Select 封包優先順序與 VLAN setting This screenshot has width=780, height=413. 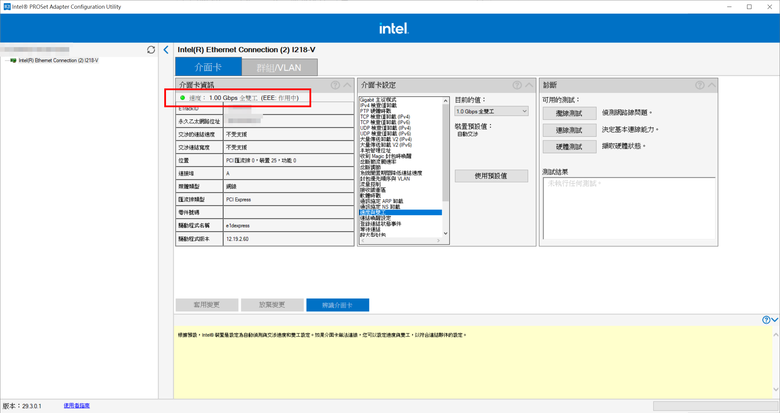coord(385,178)
